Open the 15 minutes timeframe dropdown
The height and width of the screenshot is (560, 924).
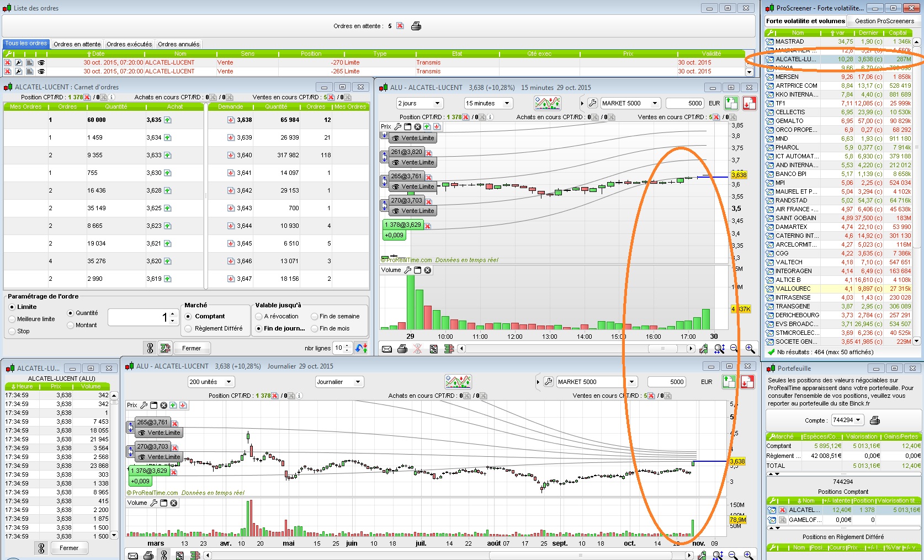tap(488, 103)
